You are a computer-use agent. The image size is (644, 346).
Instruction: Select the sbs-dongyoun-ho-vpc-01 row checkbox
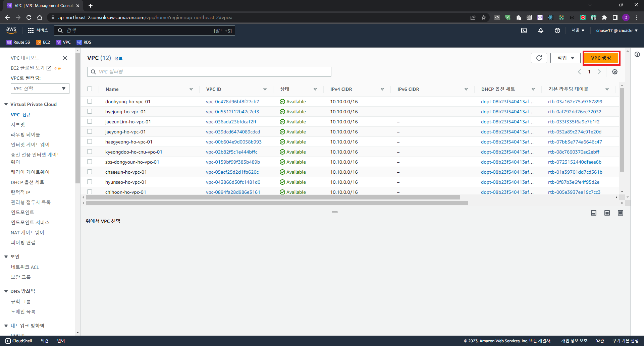pos(90,162)
